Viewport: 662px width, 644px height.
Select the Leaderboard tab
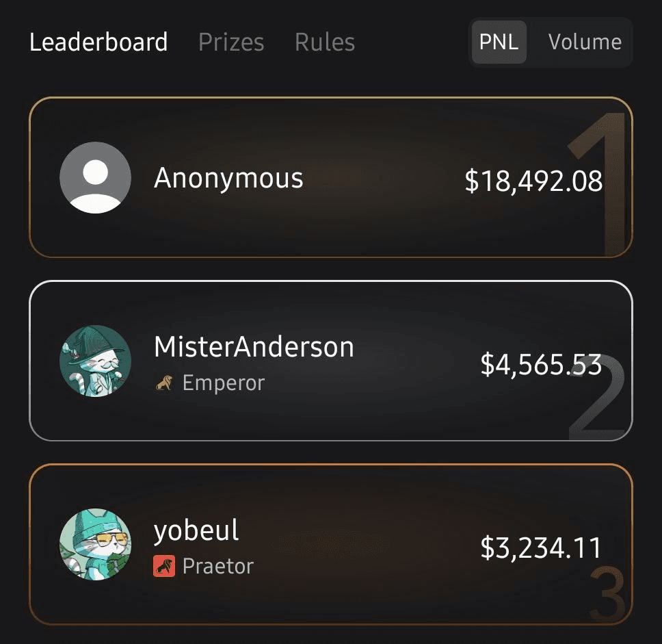(x=98, y=42)
